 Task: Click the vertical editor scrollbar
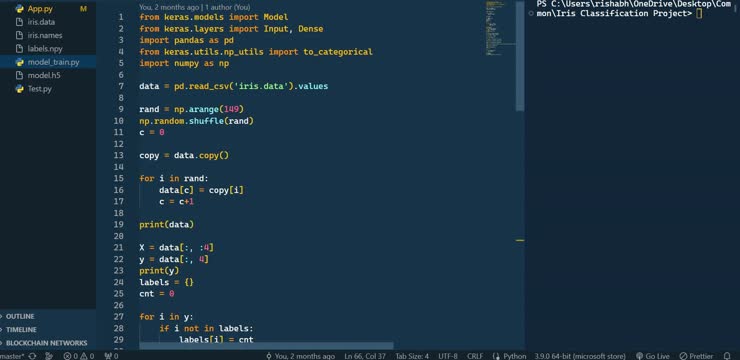click(520, 56)
